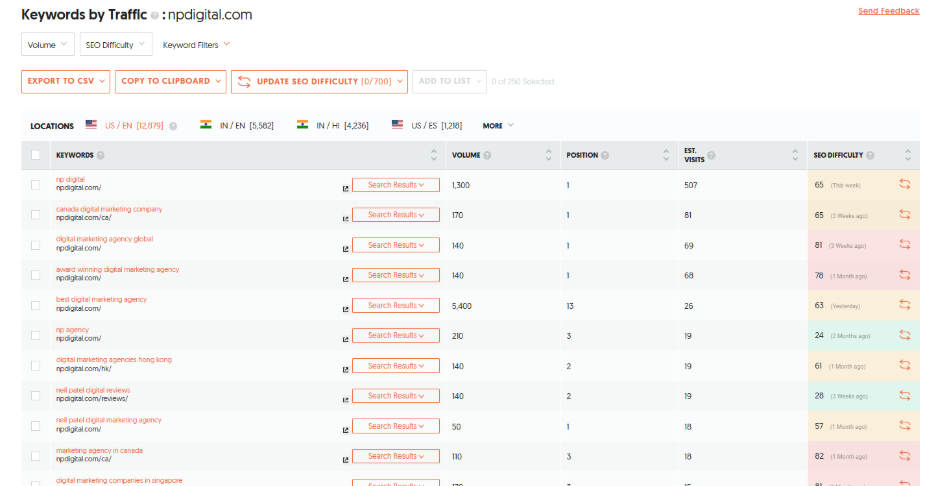Open external link for marketing agency in canada
Screen dimensions: 936x486
point(345,460)
